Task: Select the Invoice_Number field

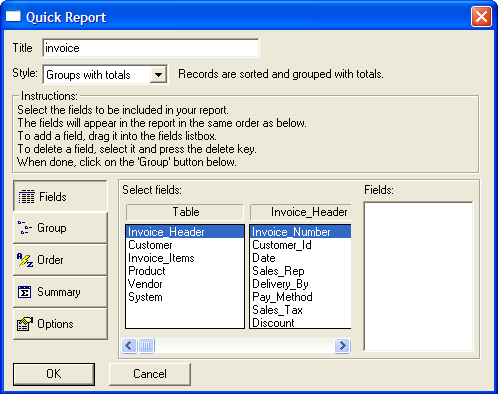Action: pos(301,232)
